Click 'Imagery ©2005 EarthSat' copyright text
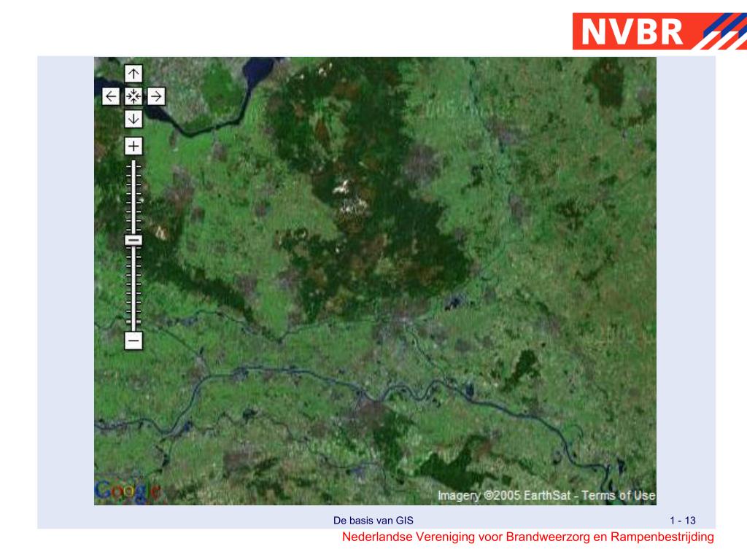The height and width of the screenshot is (560, 747). point(504,496)
